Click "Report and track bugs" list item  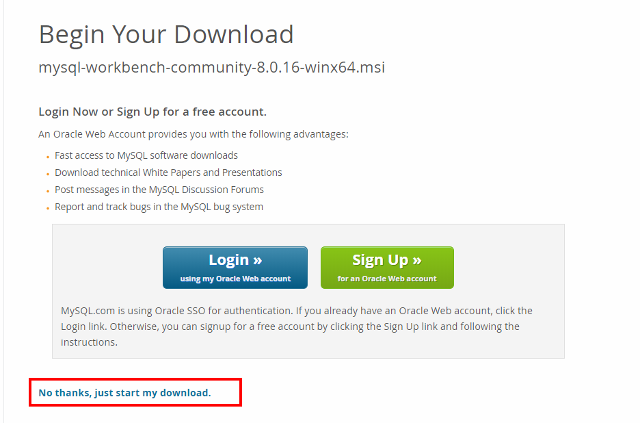(158, 207)
